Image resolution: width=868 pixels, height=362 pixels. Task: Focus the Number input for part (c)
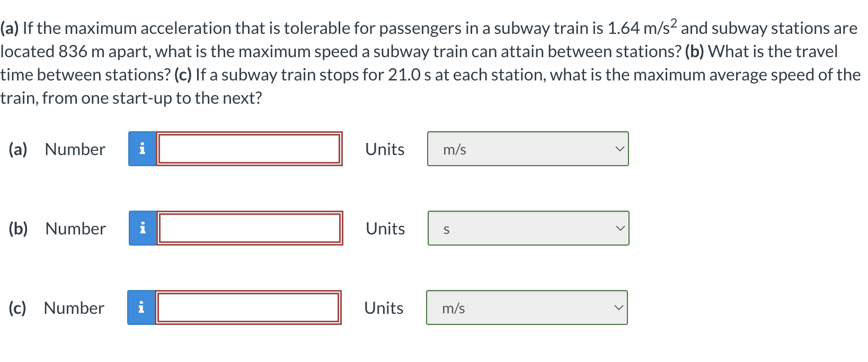[x=247, y=307]
